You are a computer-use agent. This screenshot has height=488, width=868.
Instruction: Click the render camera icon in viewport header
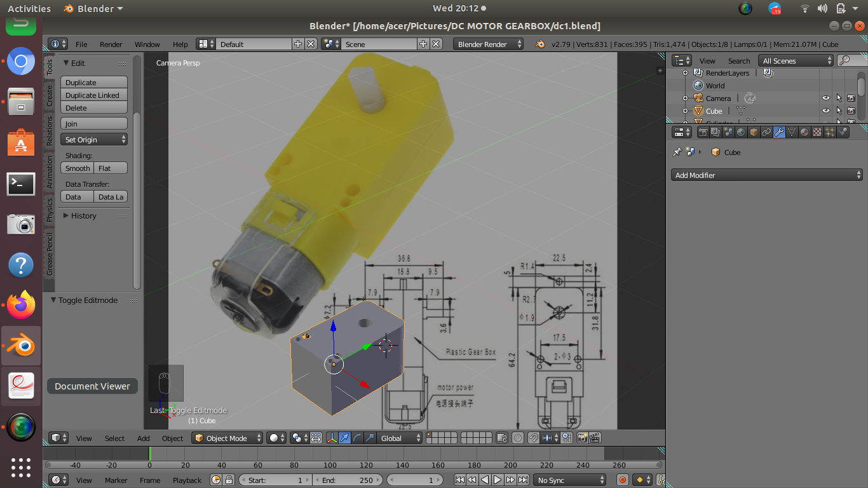point(583,438)
